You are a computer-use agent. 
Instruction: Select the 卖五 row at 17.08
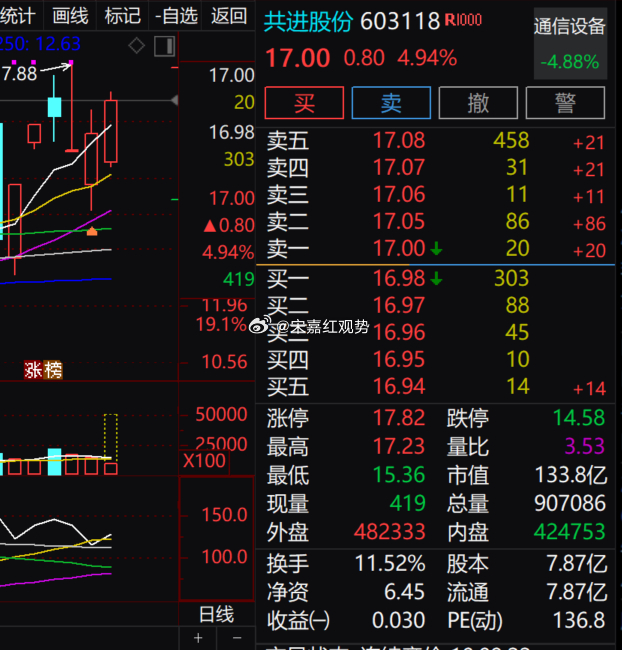(435, 141)
